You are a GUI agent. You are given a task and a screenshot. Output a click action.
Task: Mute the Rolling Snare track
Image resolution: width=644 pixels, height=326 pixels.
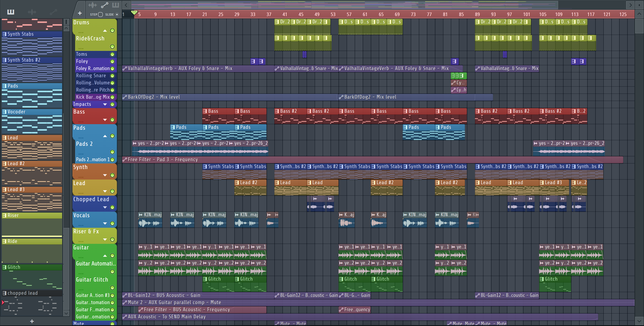(112, 76)
